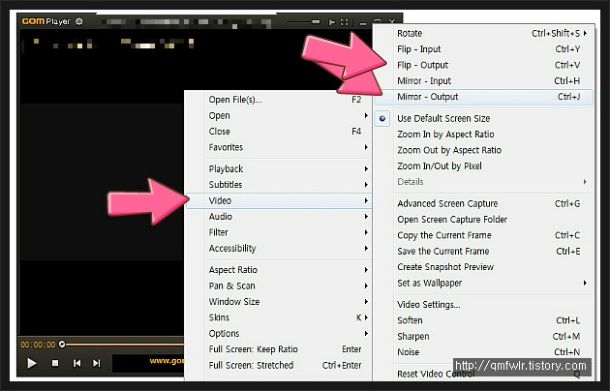Open the Window Size submenu
Screen dimensions: 610x391
(279, 302)
